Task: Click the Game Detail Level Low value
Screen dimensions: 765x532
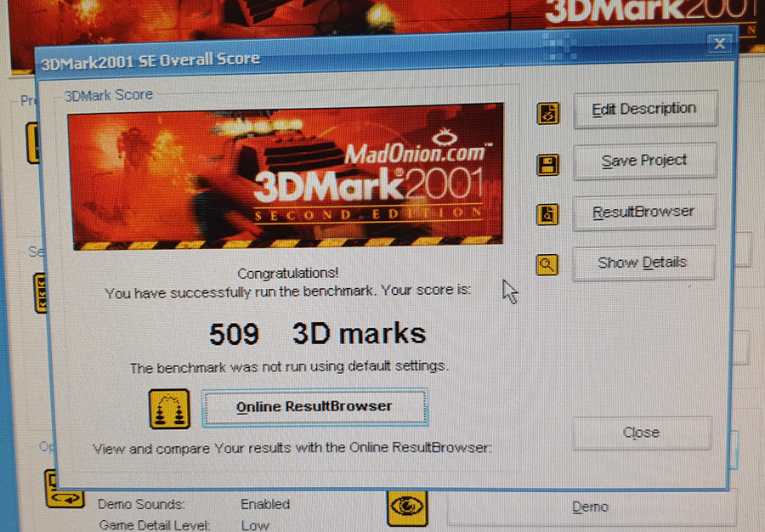Action: [255, 526]
